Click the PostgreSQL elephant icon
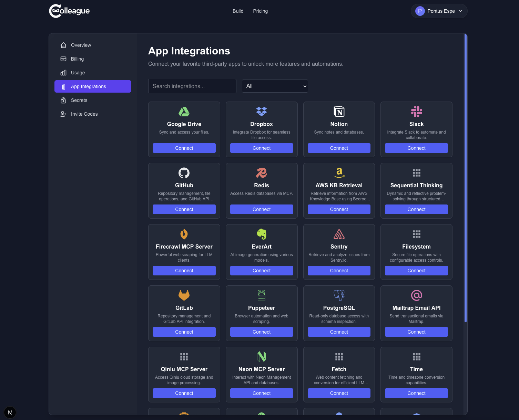 [339, 295]
